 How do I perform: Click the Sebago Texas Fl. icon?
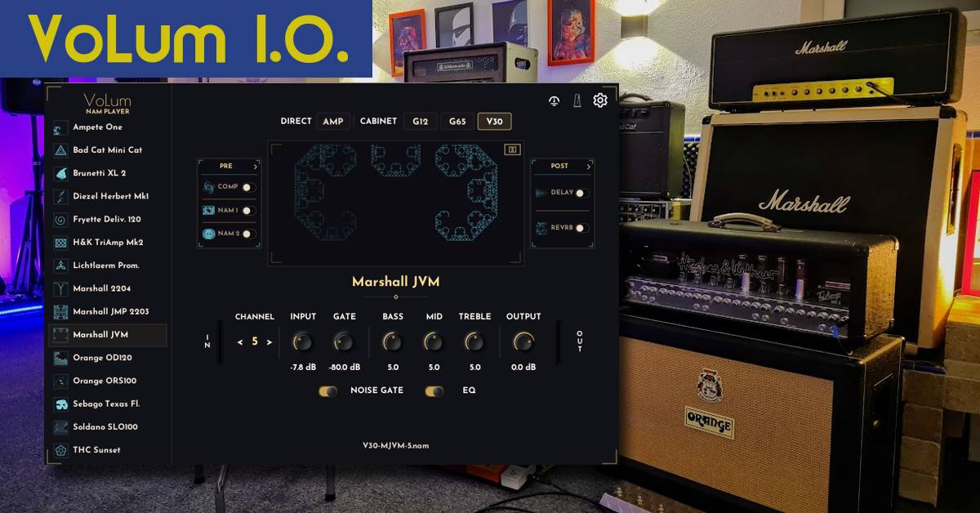[60, 404]
